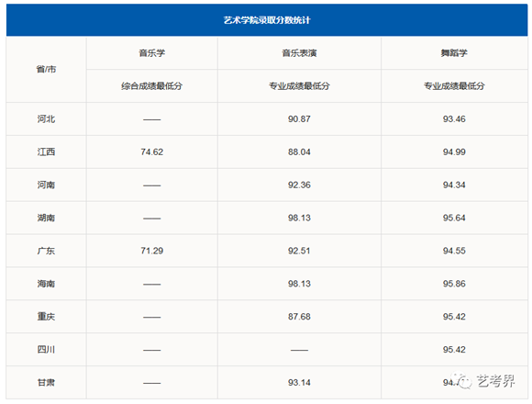Click the 河南 performance score 92.36

(x=299, y=185)
